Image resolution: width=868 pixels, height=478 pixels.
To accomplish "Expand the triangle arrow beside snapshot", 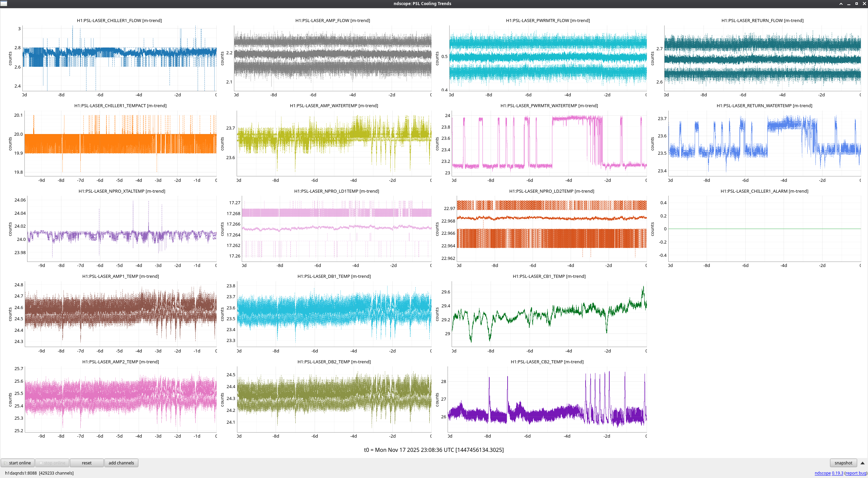I will 862,463.
